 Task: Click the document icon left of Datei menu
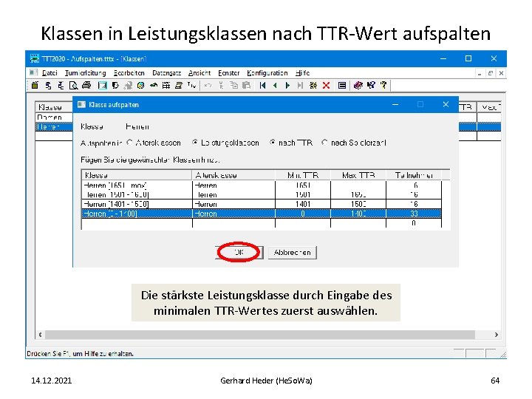(33, 72)
